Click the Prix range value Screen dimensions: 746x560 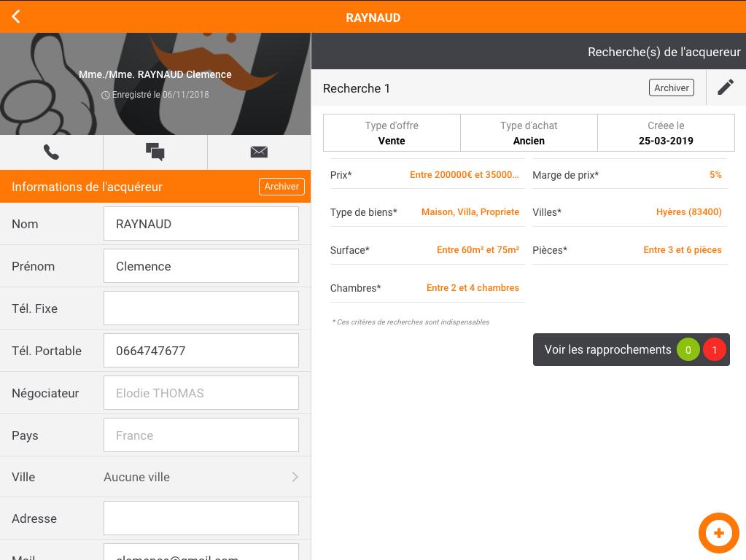click(x=465, y=174)
